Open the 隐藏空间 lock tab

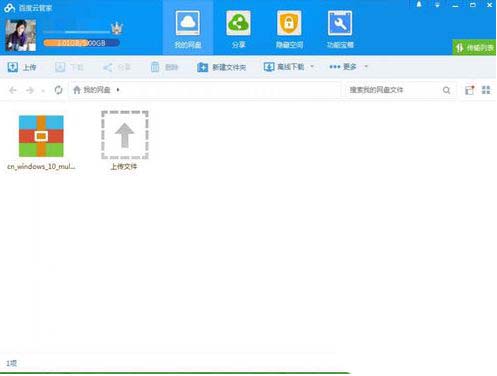tap(289, 29)
